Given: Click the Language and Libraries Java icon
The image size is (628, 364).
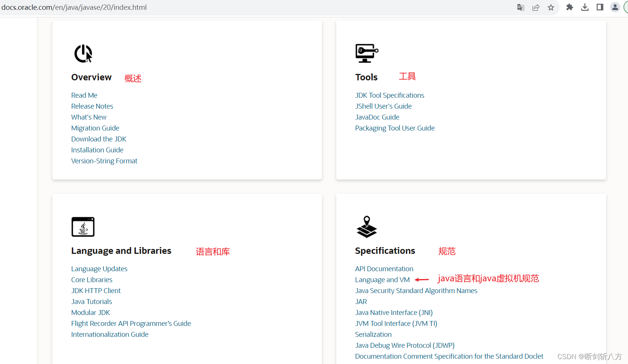Looking at the screenshot, I should pos(83,227).
